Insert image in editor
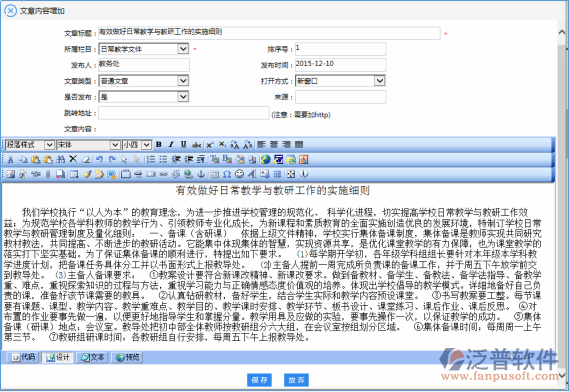Viewport: 569px width, 392px height. [10, 174]
